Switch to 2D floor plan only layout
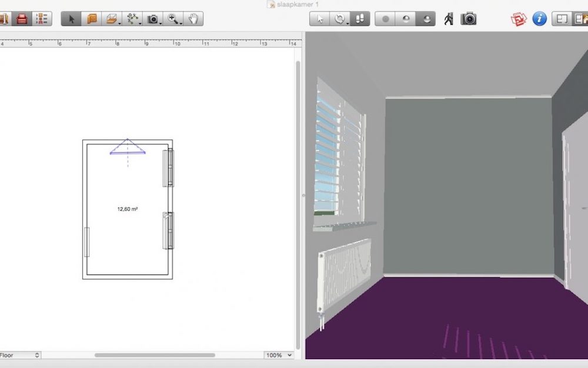This screenshot has width=588, height=368. tap(562, 19)
